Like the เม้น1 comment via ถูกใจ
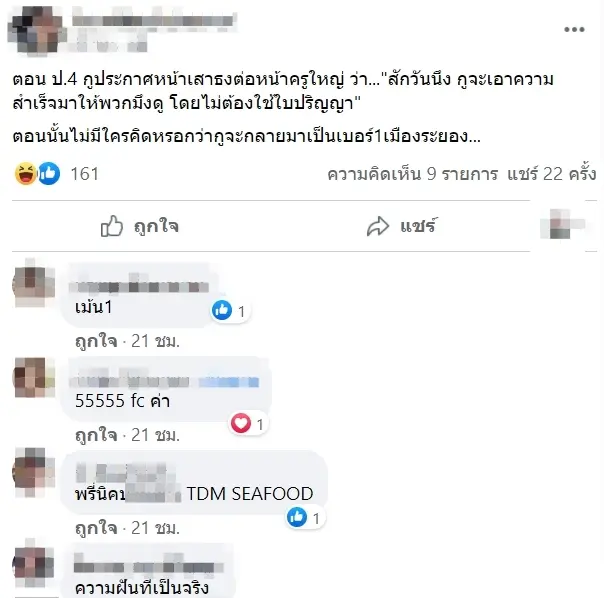Image resolution: width=604 pixels, height=598 pixels. click(x=96, y=341)
